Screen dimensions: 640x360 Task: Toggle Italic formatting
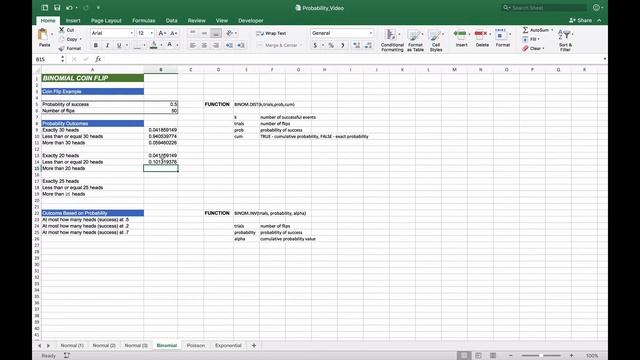[x=107, y=45]
